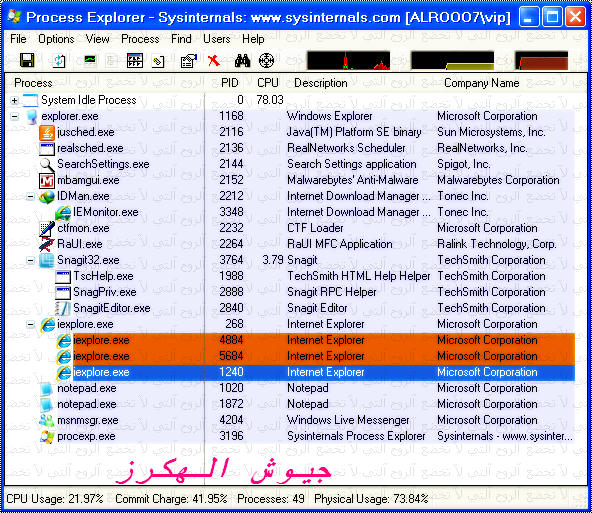Screen dimensions: 592x513
Task: Click the IDMan.exe globe icon
Action: [47, 196]
